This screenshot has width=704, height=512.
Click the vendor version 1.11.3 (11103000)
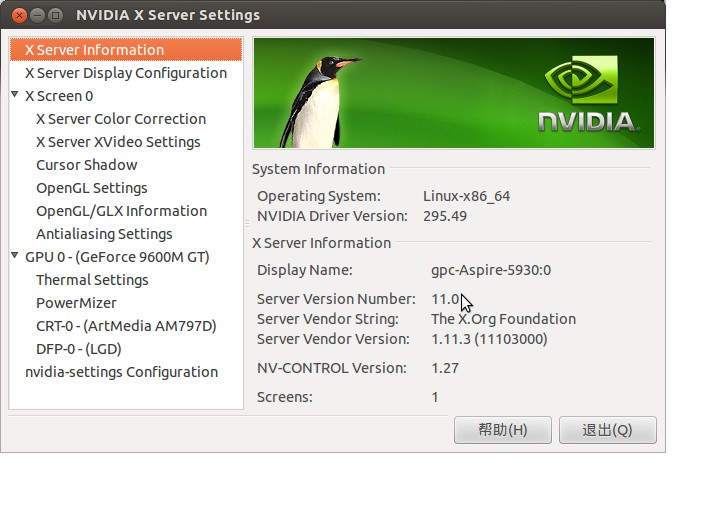click(x=489, y=339)
